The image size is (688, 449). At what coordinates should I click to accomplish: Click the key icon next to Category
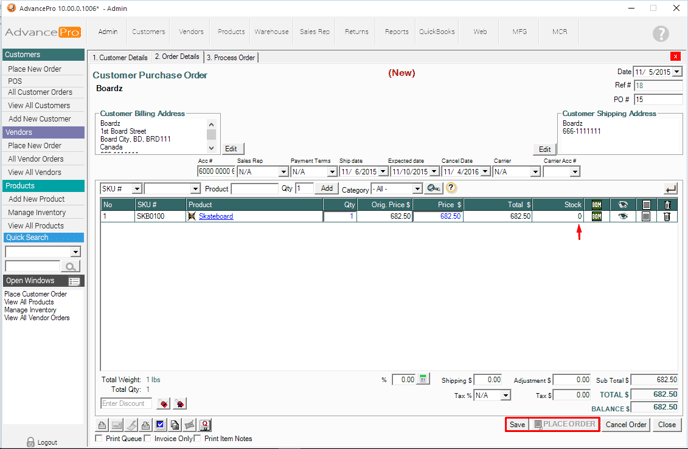click(434, 188)
